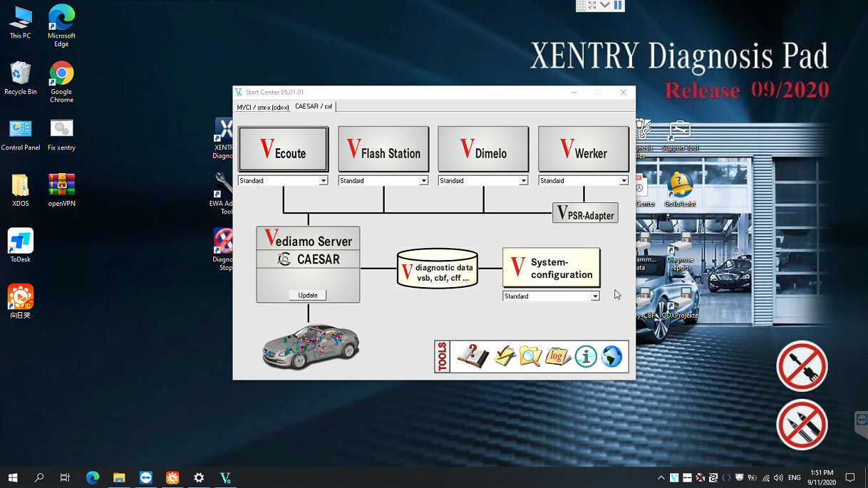The width and height of the screenshot is (868, 488).
Task: Select XDOS folder on desktop
Action: tap(21, 190)
